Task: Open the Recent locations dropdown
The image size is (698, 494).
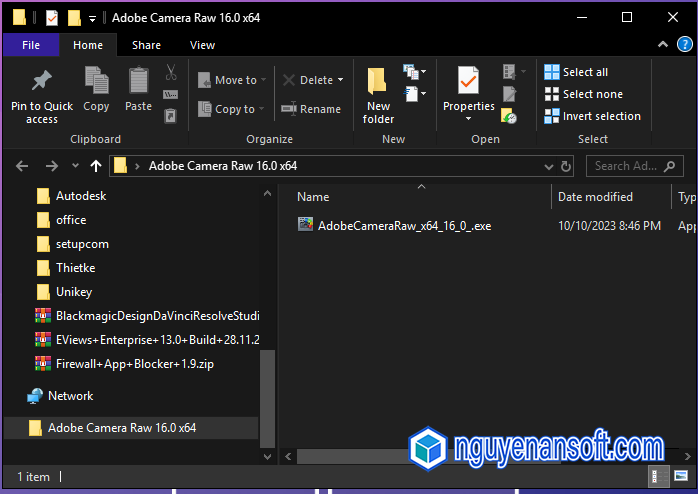Action: pos(75,166)
